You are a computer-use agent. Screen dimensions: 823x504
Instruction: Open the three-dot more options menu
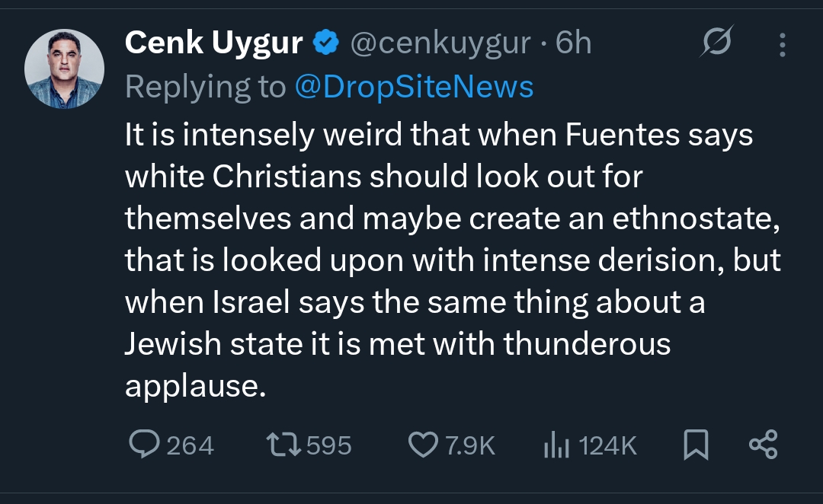point(782,45)
